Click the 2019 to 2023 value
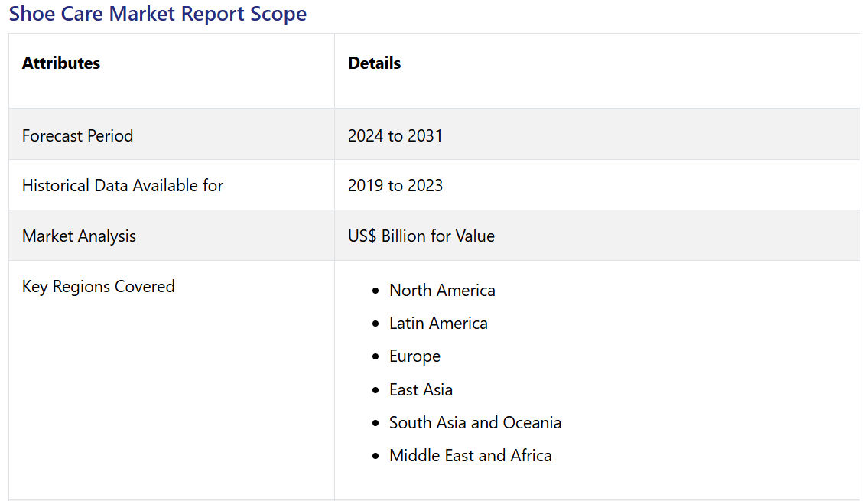868x501 pixels. coord(395,186)
